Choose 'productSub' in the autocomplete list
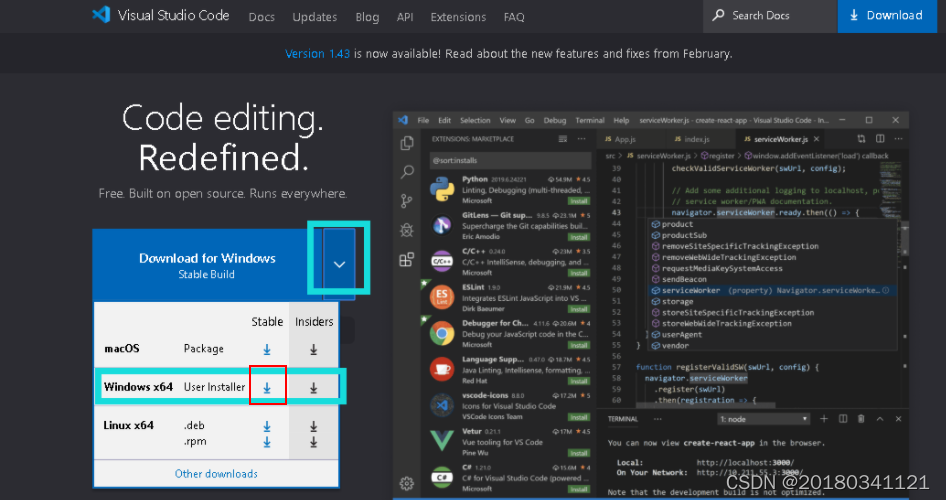Image resolution: width=946 pixels, height=500 pixels. tap(772, 235)
